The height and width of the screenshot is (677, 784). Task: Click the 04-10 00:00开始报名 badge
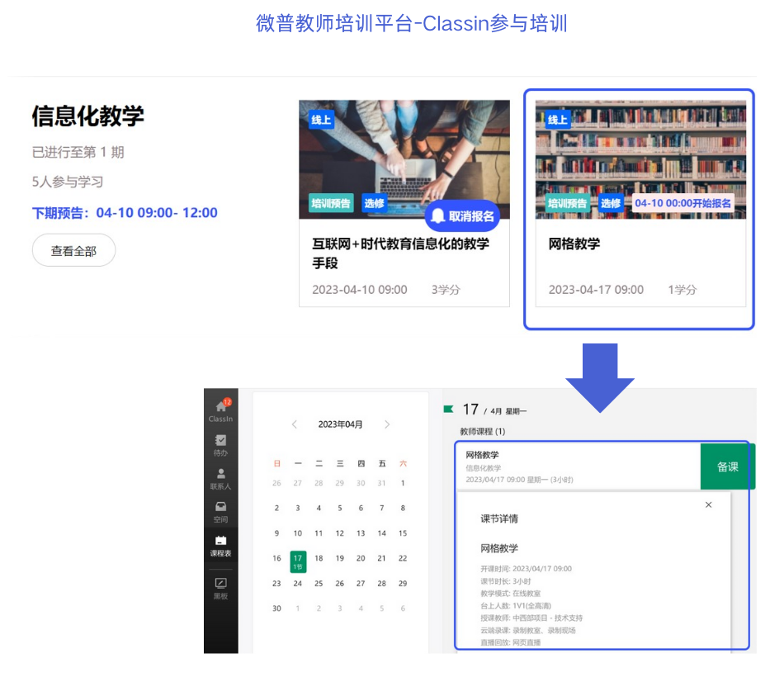(x=682, y=203)
